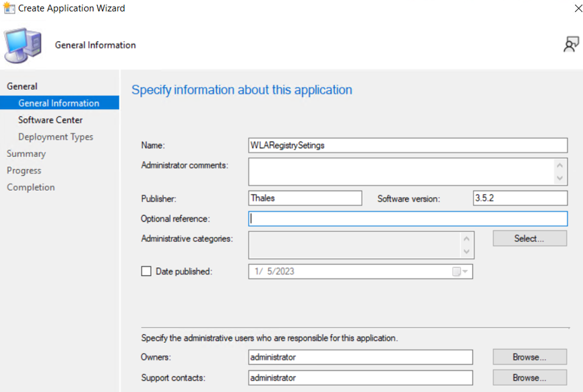This screenshot has height=392, width=583.
Task: Click the 'General Information' page header title
Action: click(96, 45)
